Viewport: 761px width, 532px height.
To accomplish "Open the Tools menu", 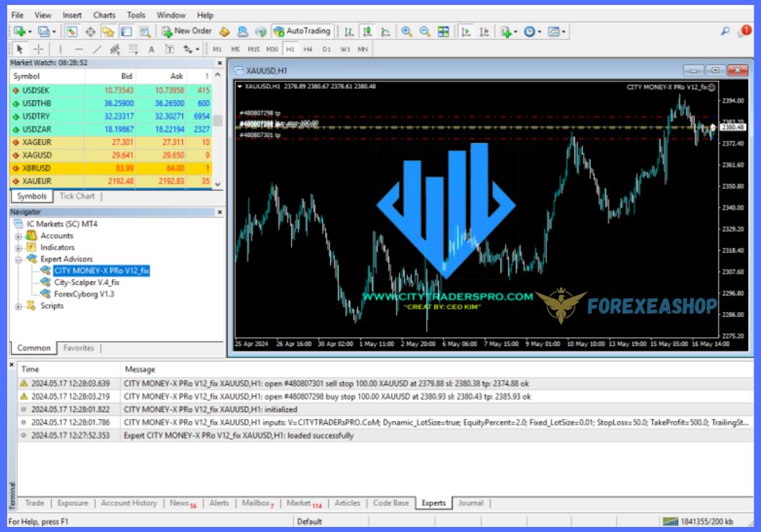I will click(x=136, y=15).
